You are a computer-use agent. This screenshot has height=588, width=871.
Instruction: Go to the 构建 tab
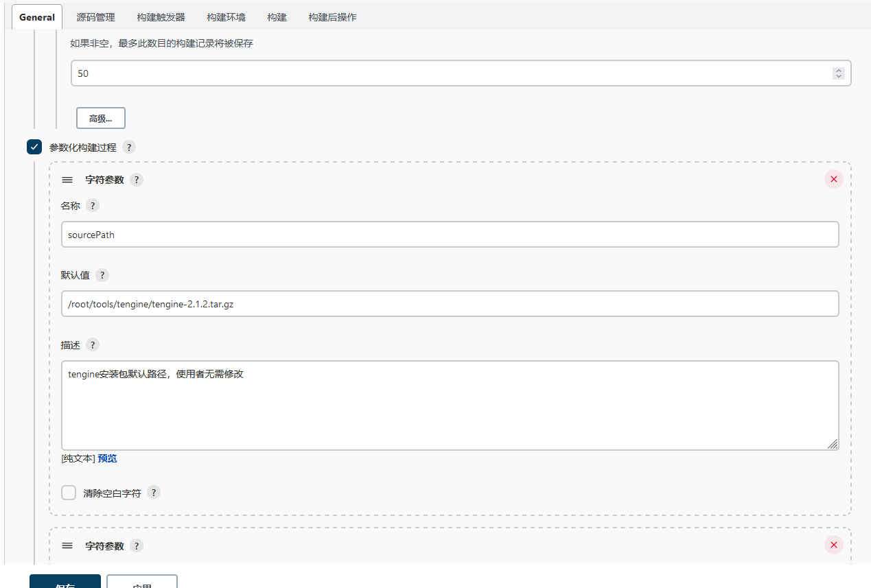(277, 17)
